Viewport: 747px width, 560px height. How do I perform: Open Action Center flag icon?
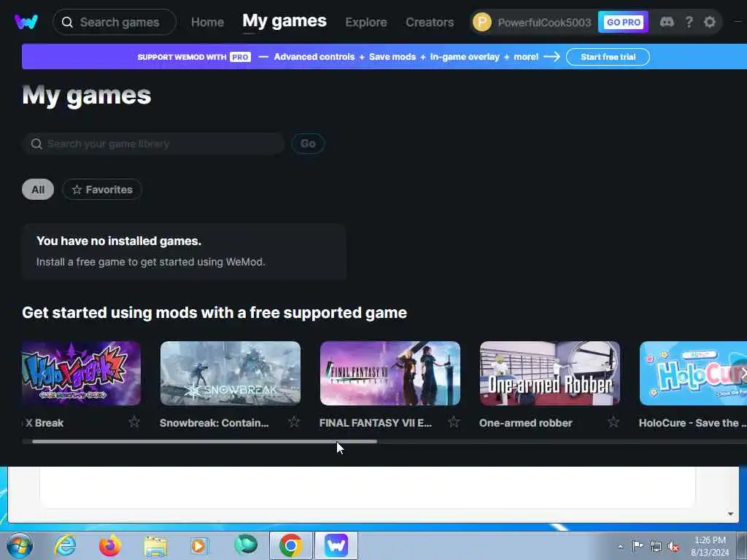[x=638, y=545]
